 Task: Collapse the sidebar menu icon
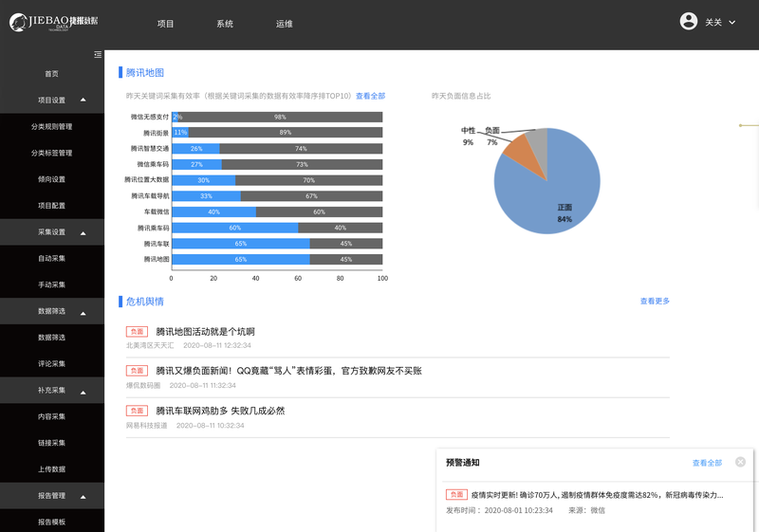click(x=98, y=55)
